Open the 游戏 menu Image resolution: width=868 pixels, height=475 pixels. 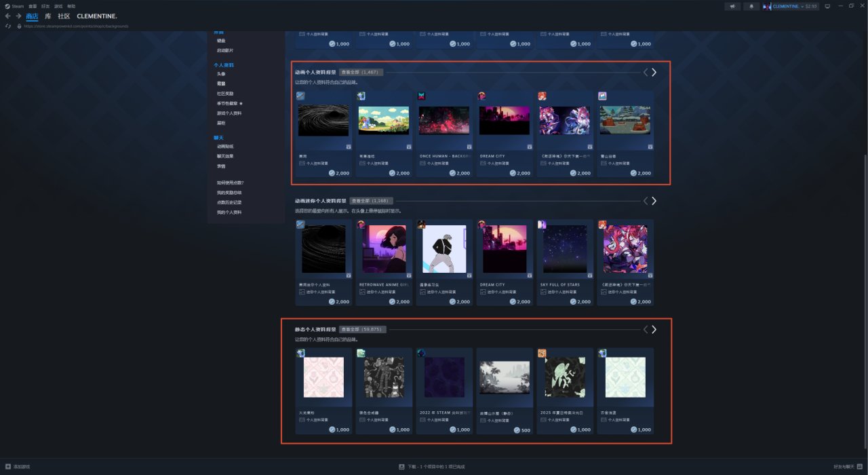point(58,6)
